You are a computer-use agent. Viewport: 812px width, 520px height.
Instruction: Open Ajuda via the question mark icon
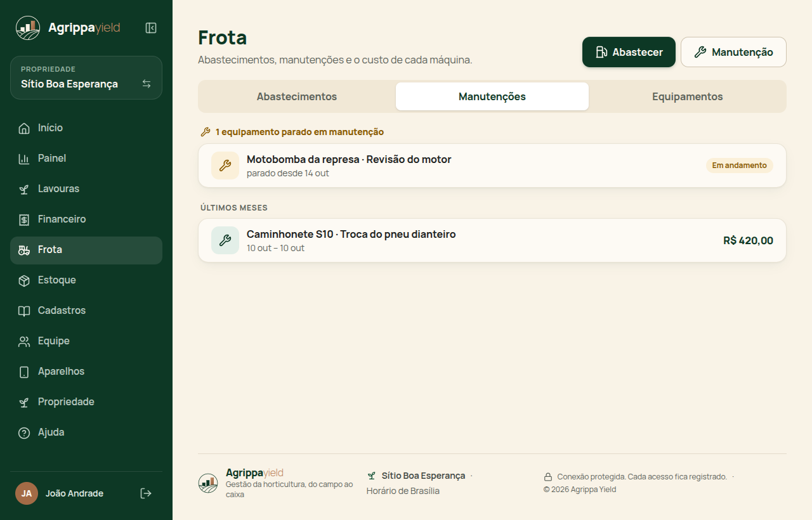tap(24, 432)
